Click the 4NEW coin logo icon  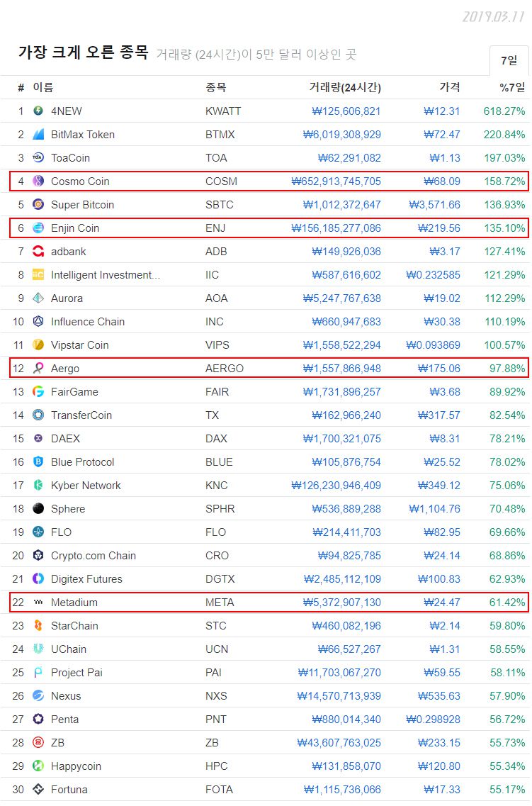[38, 111]
